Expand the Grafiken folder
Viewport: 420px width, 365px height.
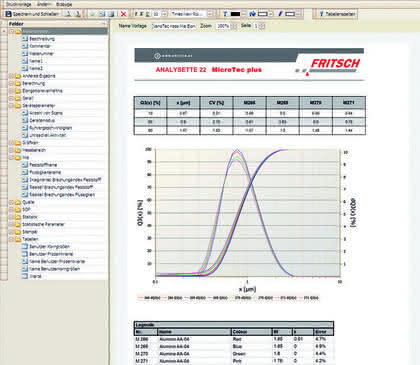pyautogui.click(x=11, y=143)
